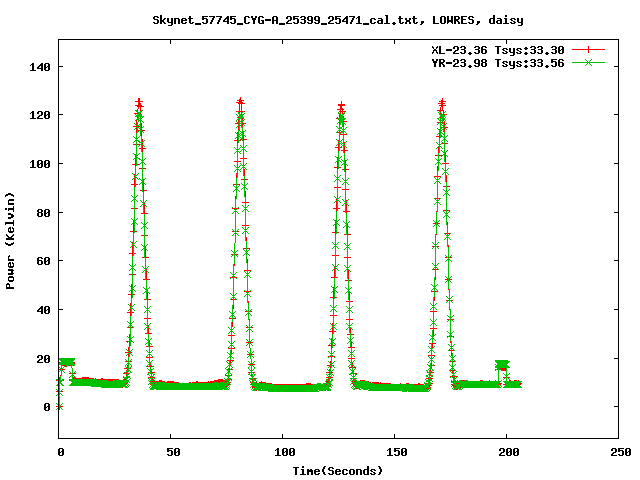Click the red legend line sample for XL
640x480 pixels.
(x=588, y=50)
